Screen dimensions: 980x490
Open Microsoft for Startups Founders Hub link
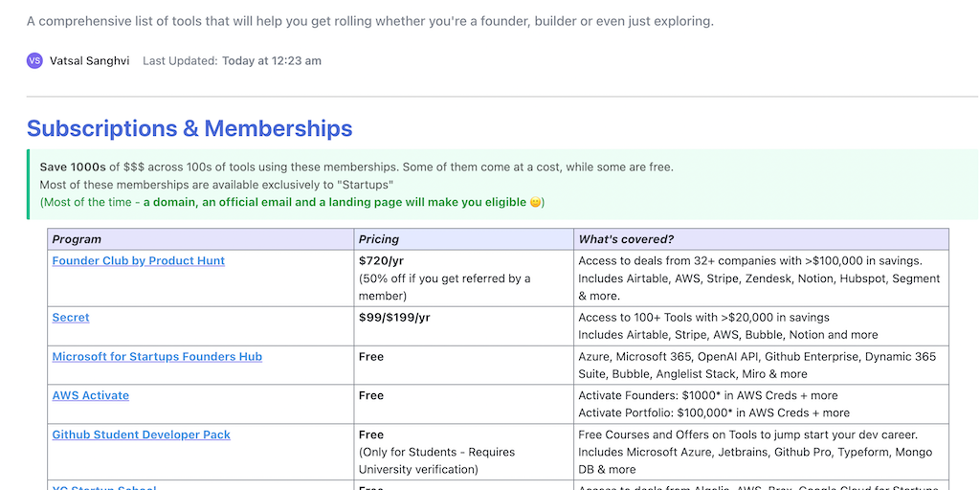(157, 357)
